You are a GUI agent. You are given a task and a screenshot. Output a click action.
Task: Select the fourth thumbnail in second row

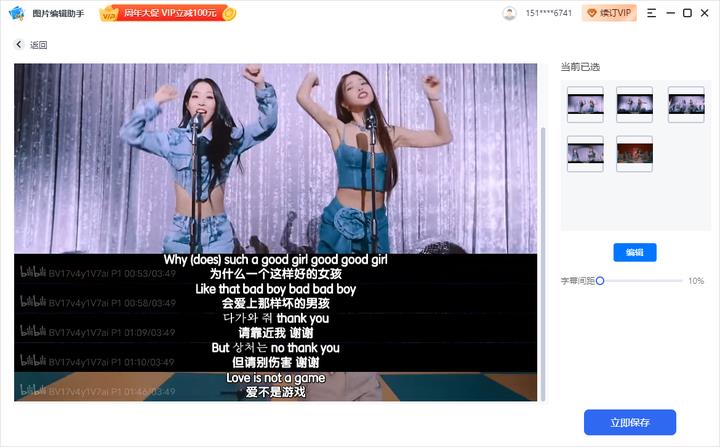[585, 153]
